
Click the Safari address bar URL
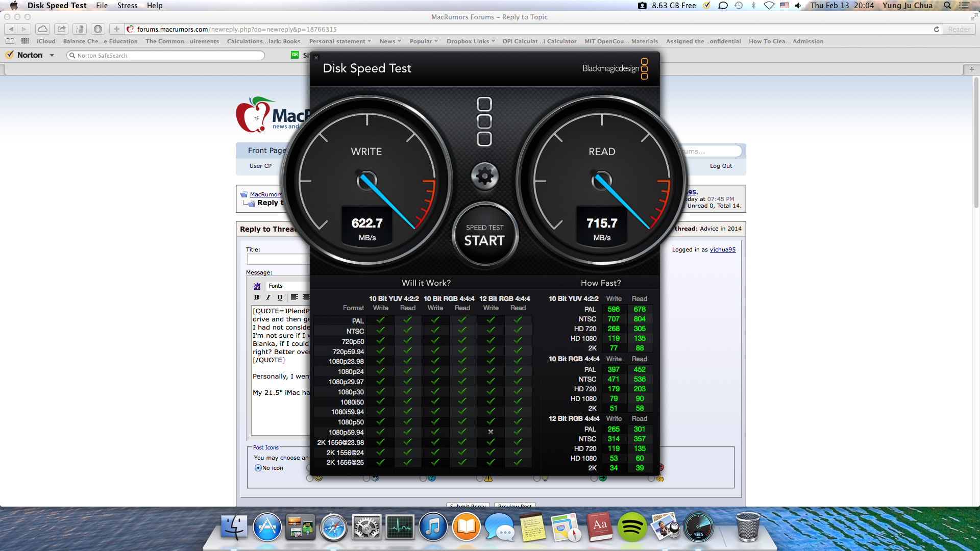click(237, 29)
